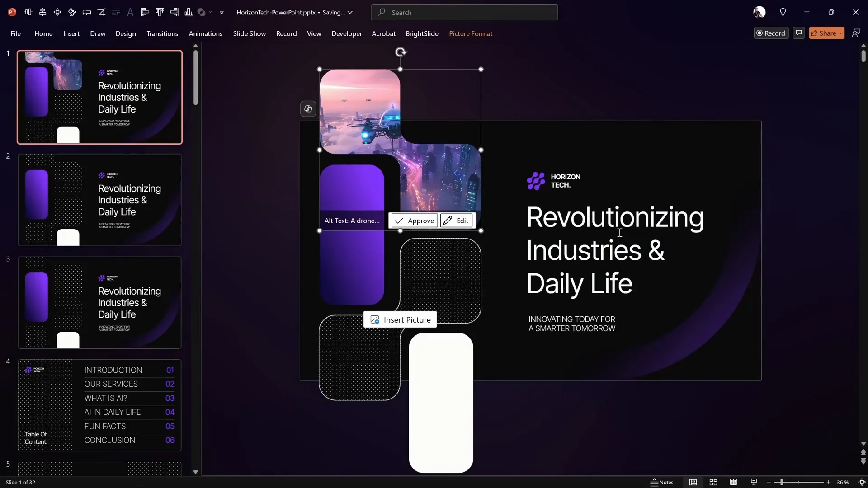Click the Record button at top right
The image size is (868, 488).
[x=771, y=33]
